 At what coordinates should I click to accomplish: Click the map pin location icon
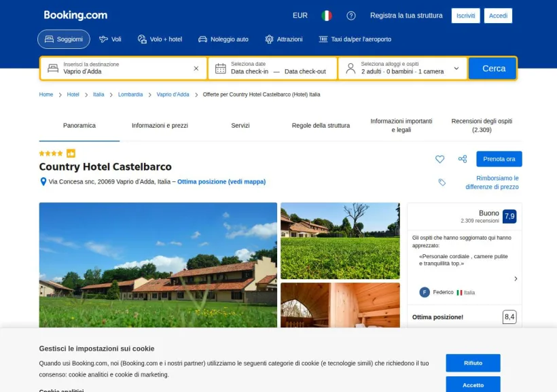43,181
